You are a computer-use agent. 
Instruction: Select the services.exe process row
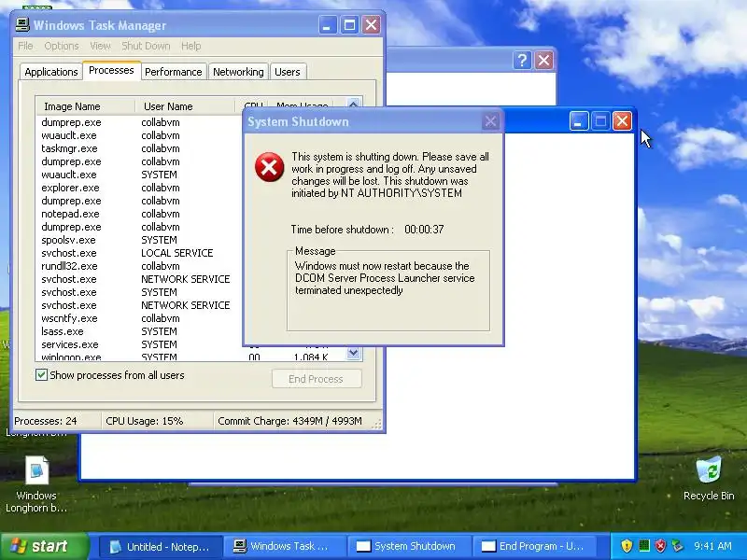pos(141,344)
